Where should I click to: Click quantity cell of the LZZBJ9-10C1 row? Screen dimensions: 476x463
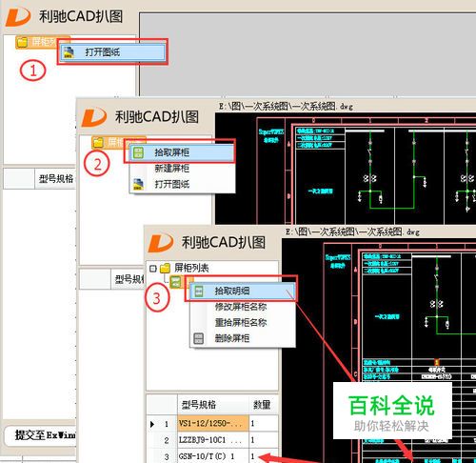tap(264, 440)
